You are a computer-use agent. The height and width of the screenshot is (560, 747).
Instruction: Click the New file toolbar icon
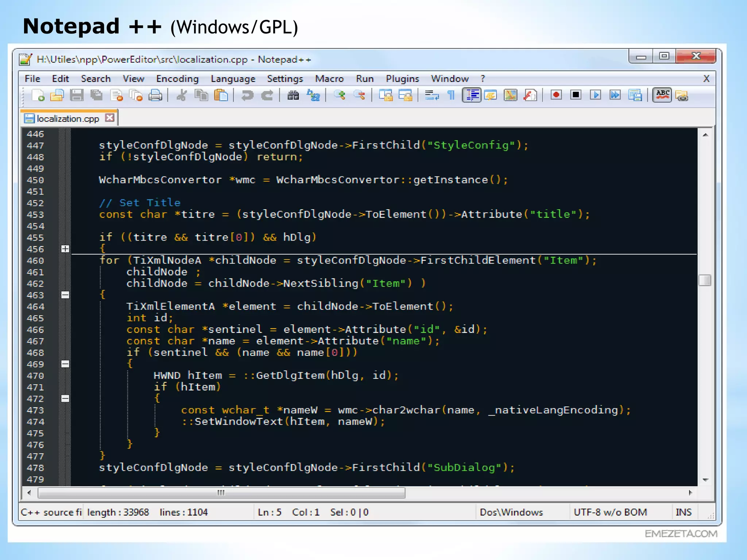pos(38,96)
